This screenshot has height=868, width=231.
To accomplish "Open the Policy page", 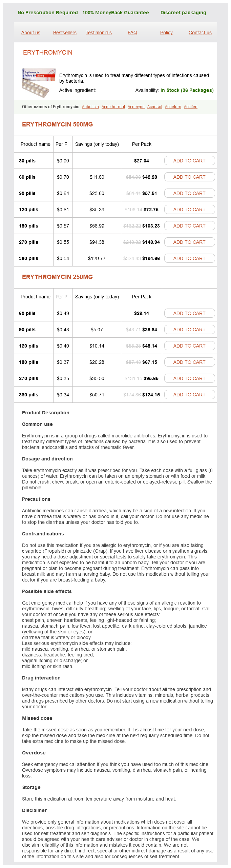I will point(166,33).
